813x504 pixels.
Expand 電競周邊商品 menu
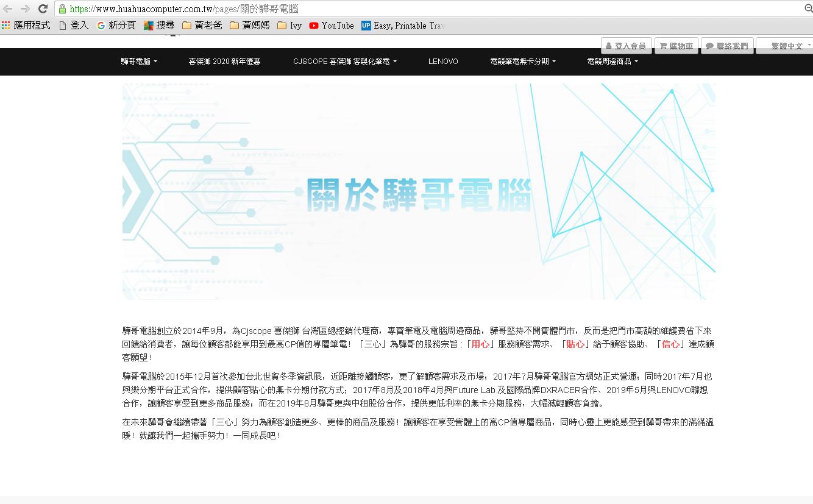pyautogui.click(x=612, y=62)
